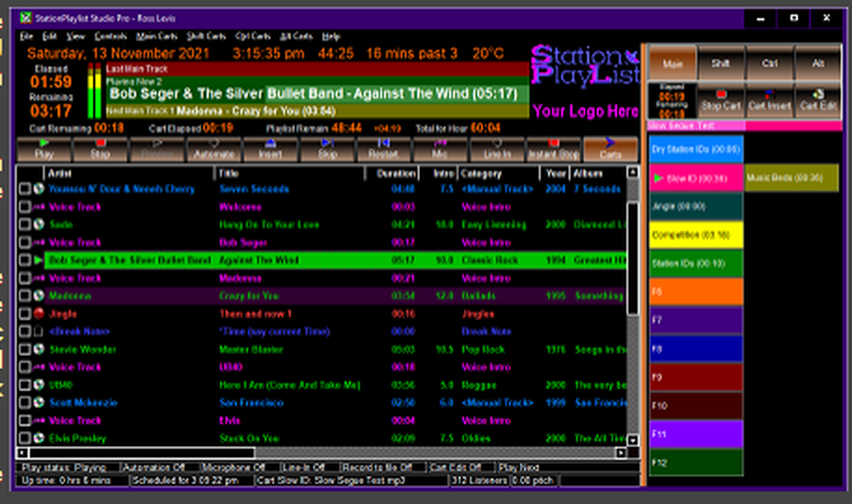Click the playlist scroll up arrow

[x=632, y=172]
